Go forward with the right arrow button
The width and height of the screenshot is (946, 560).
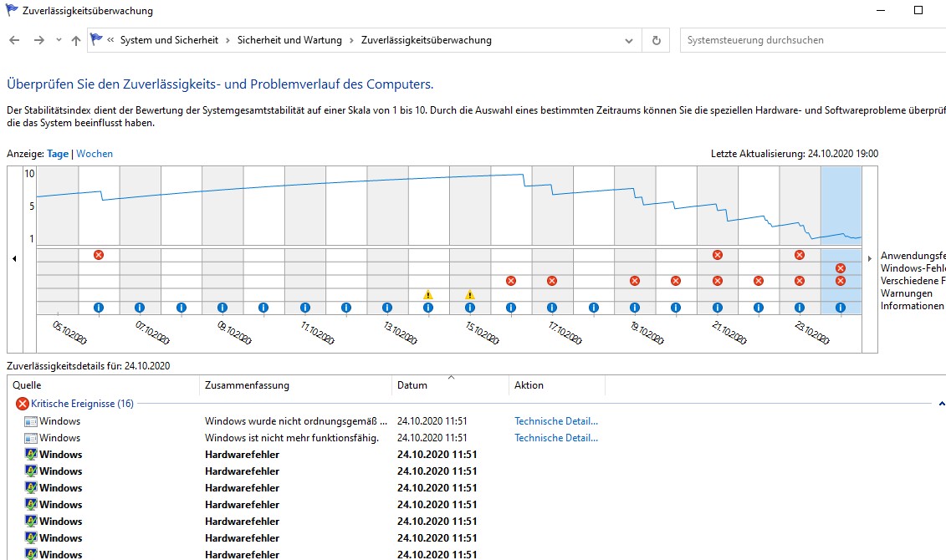point(39,40)
